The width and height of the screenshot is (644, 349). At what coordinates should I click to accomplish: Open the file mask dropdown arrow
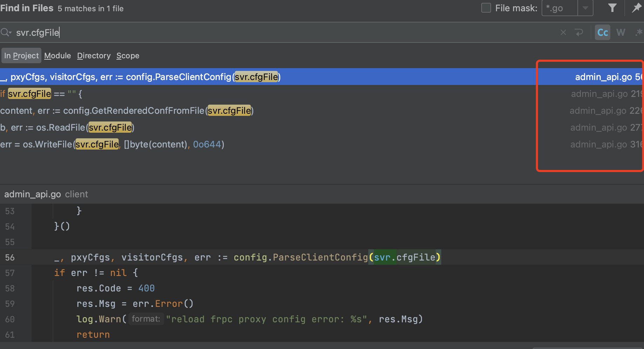[585, 8]
